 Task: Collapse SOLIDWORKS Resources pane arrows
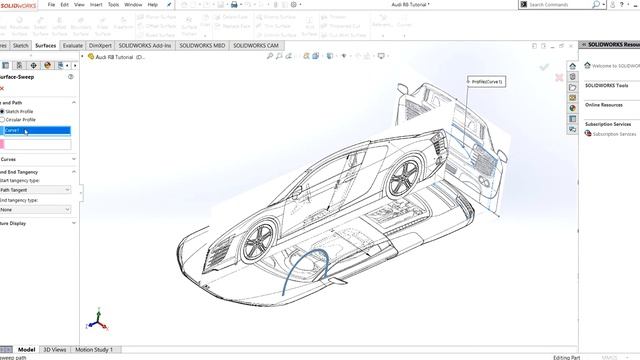[584, 44]
